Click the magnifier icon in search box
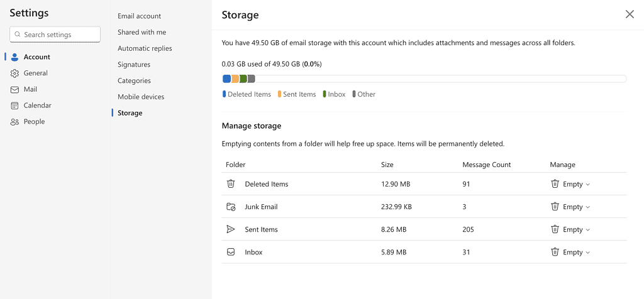The image size is (644, 299). pyautogui.click(x=17, y=35)
